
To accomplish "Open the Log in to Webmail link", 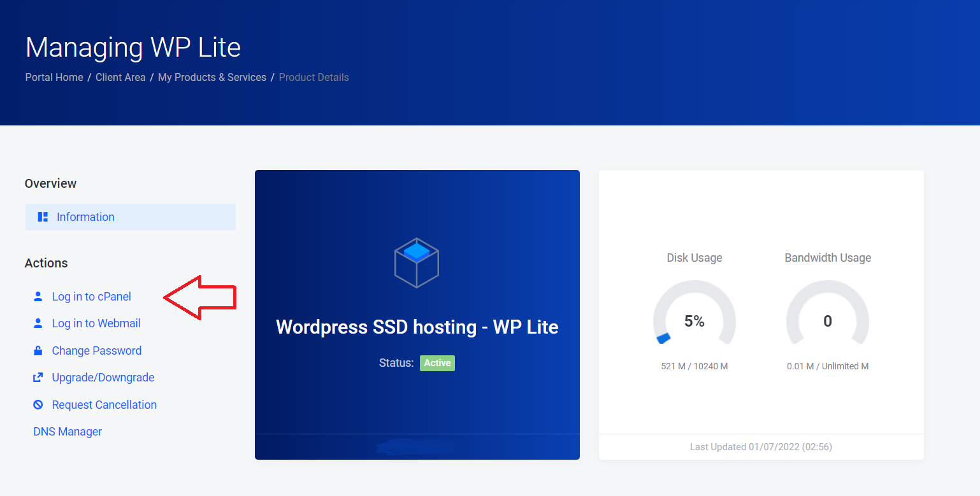I will [x=96, y=323].
